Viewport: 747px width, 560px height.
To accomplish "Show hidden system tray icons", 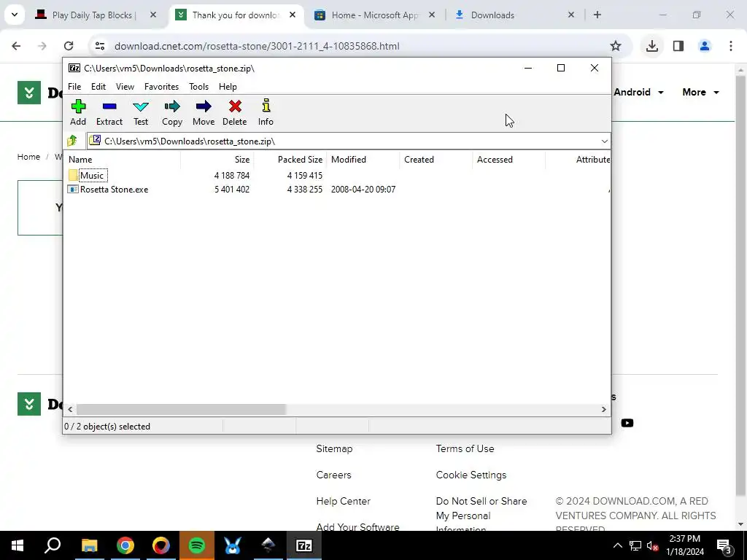I will pyautogui.click(x=617, y=545).
